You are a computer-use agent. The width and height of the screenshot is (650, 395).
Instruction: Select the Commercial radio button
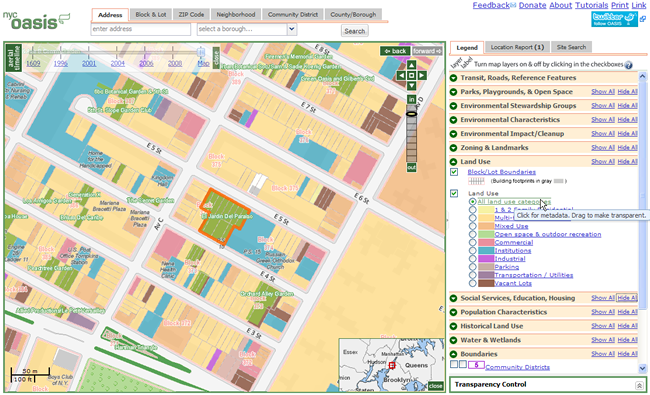point(473,242)
